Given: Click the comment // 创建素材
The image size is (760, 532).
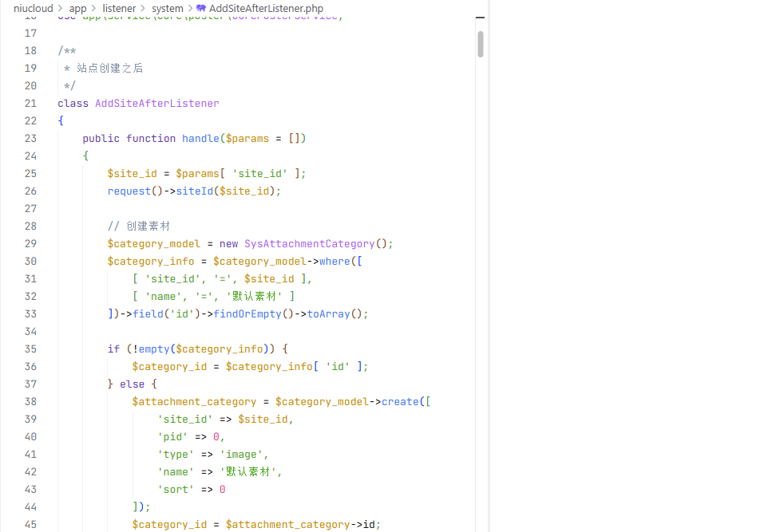Looking at the screenshot, I should [139, 226].
